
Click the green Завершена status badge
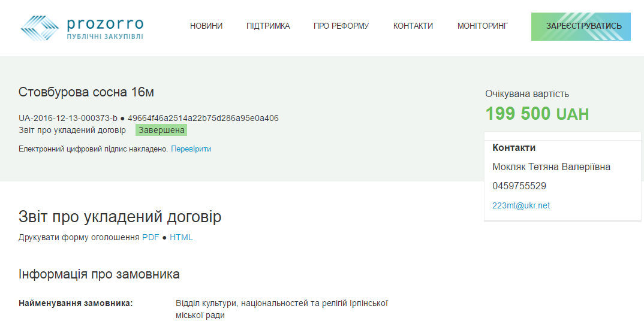tap(161, 130)
